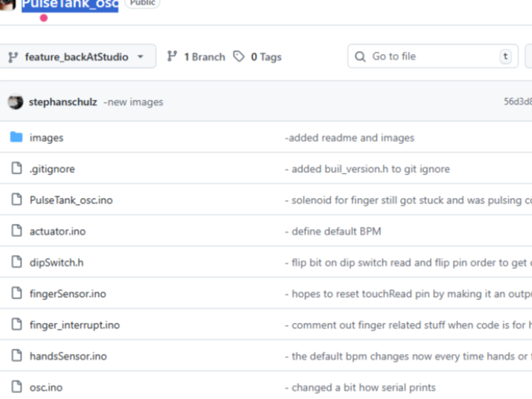The image size is (532, 399).
Task: Open the osc.ino file
Action: pyautogui.click(x=46, y=387)
